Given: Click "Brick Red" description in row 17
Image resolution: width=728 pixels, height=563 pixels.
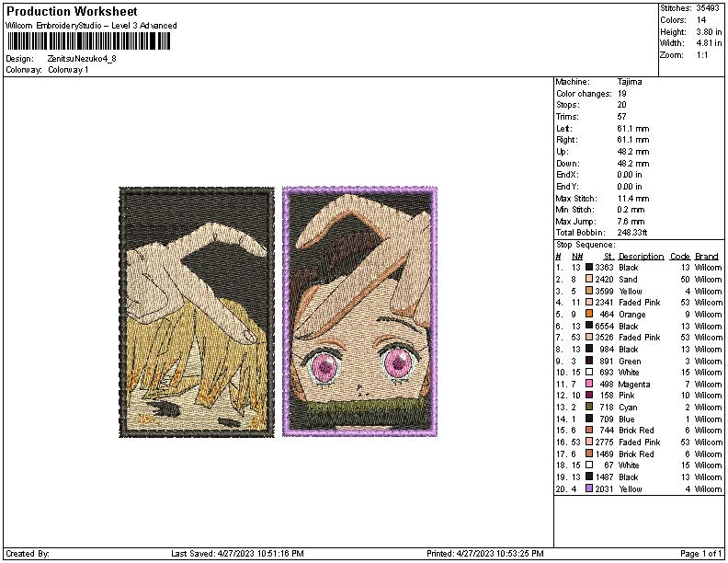Looking at the screenshot, I should pyautogui.click(x=636, y=454).
